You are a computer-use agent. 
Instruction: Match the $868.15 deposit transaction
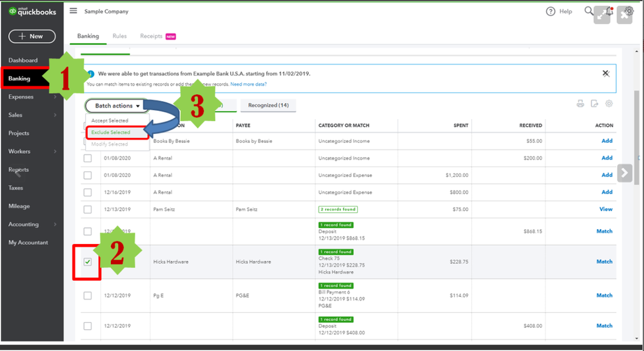[604, 232]
